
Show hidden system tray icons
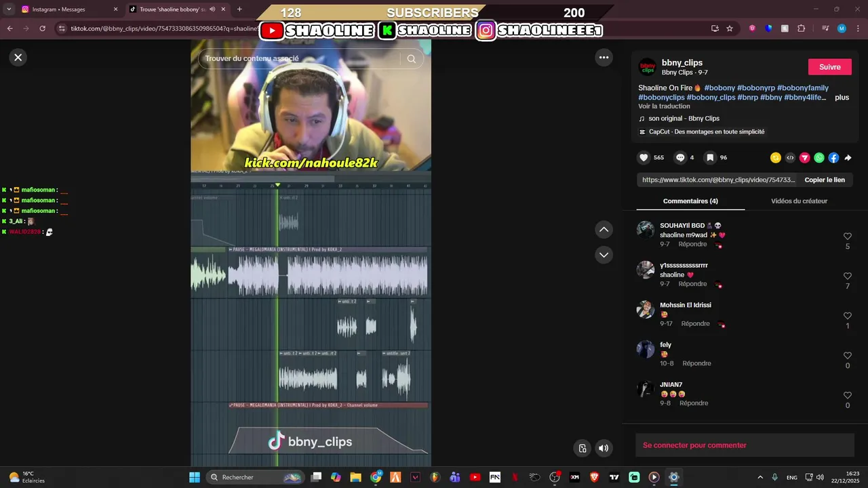[760, 477]
